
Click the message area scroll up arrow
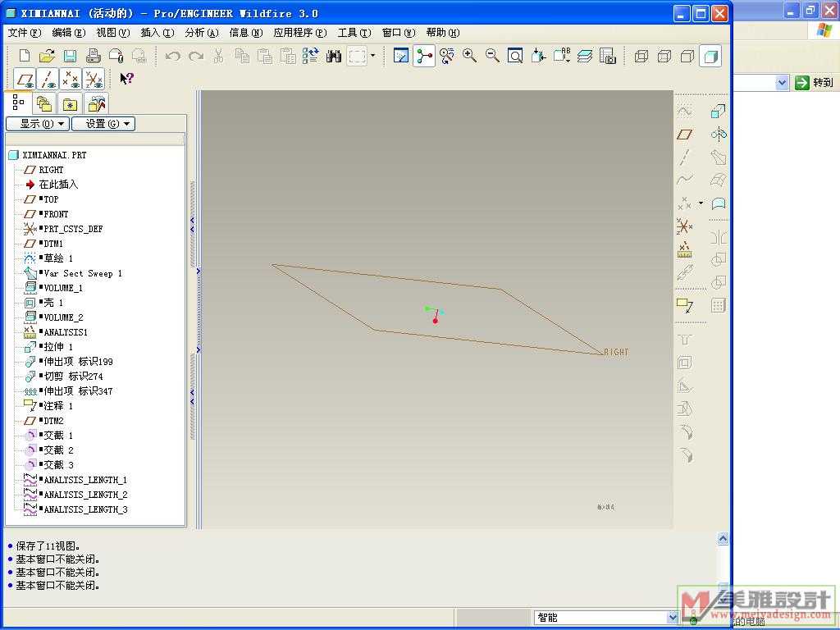click(723, 538)
